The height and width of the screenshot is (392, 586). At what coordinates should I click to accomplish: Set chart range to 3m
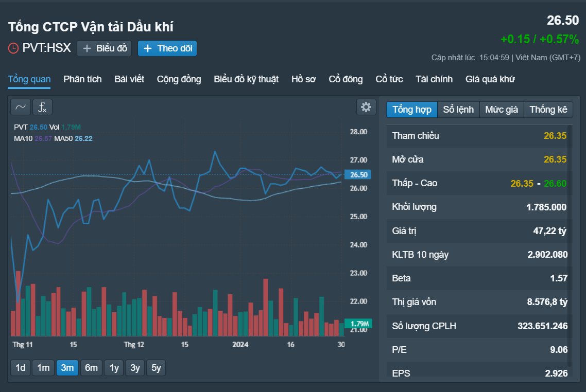coord(67,368)
